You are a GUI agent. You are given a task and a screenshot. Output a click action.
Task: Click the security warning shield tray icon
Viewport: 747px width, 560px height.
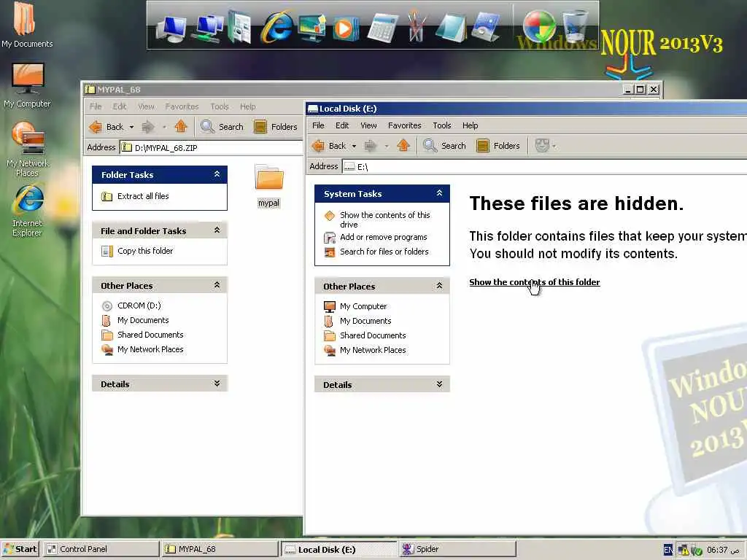683,551
